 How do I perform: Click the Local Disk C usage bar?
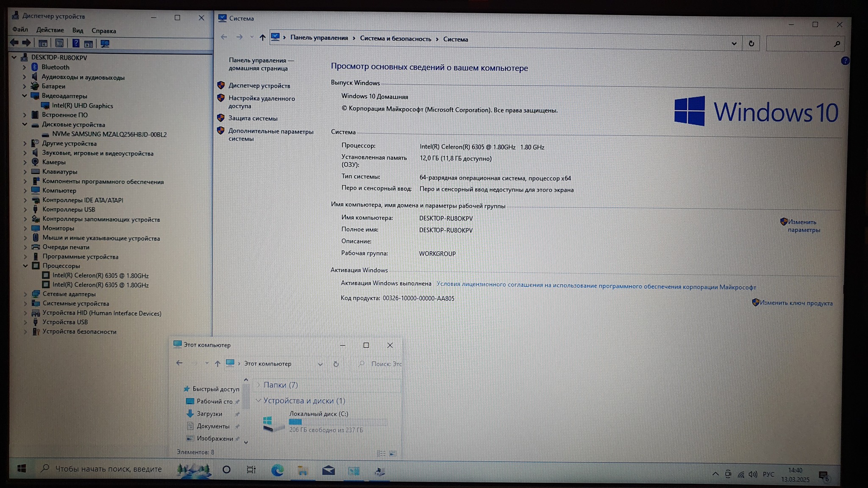(x=337, y=422)
